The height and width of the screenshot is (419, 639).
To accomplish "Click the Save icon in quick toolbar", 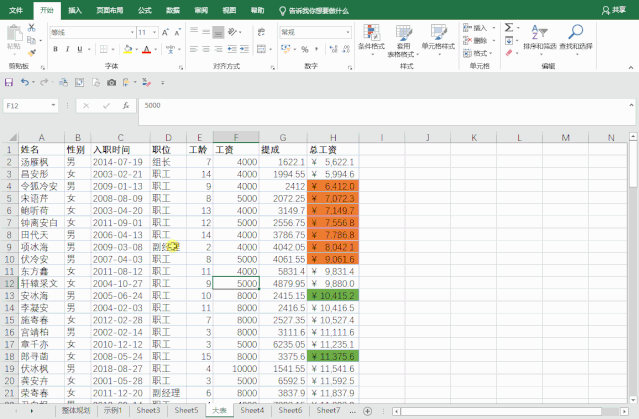I will tap(9, 83).
